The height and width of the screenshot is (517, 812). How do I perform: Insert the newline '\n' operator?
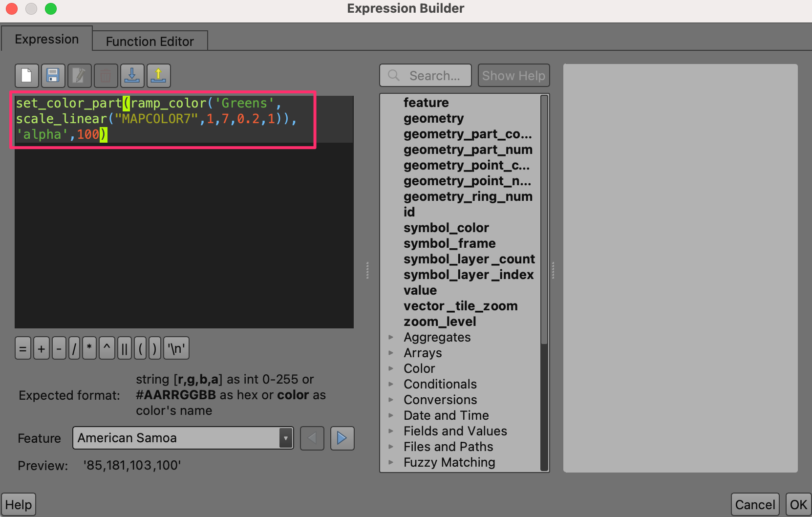click(x=176, y=349)
